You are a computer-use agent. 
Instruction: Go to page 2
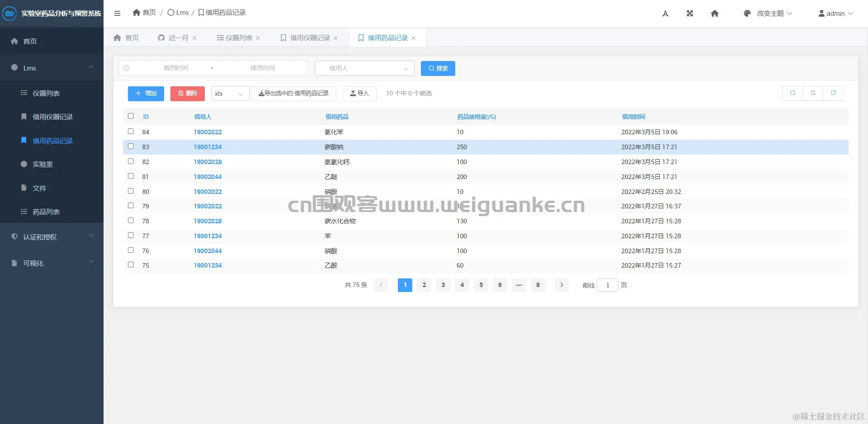point(424,285)
